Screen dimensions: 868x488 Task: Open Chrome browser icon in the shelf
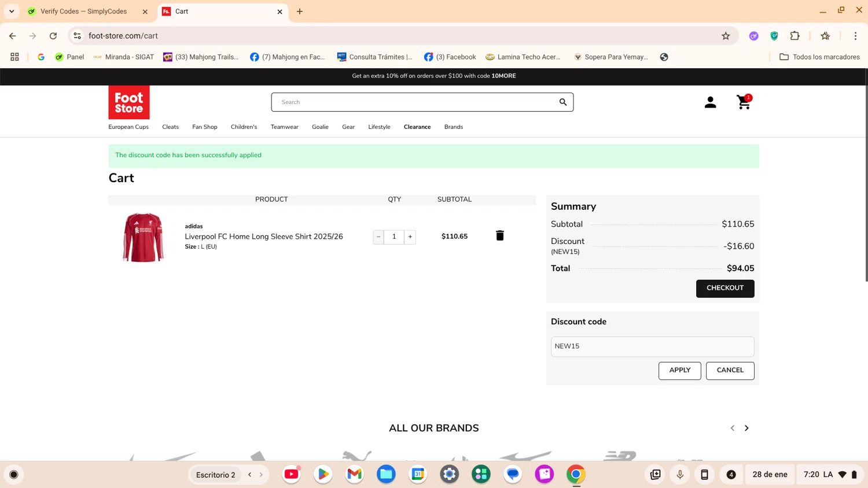click(x=576, y=474)
